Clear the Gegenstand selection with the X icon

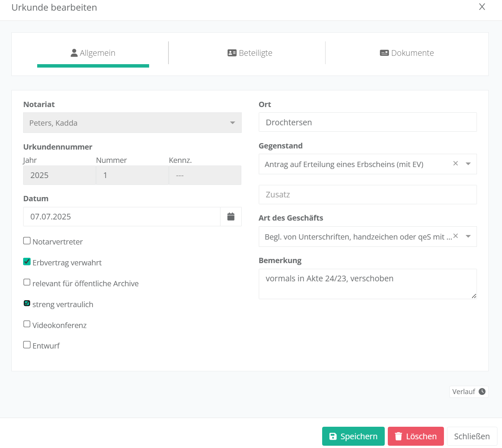455,164
